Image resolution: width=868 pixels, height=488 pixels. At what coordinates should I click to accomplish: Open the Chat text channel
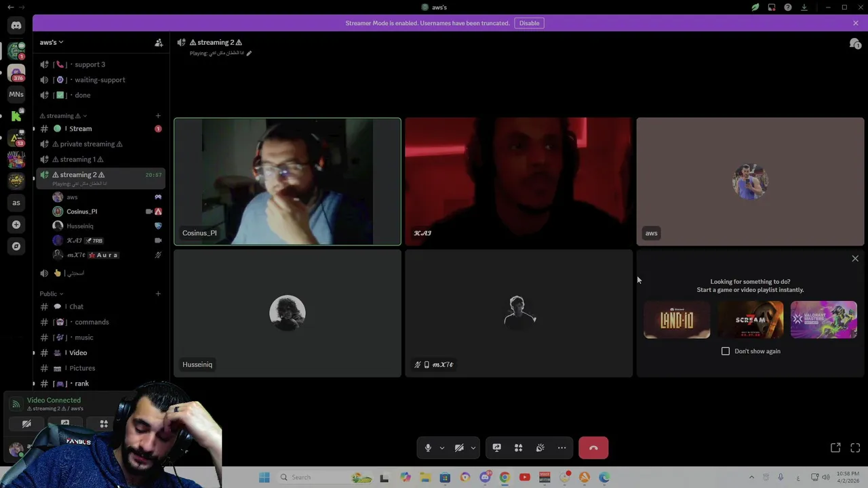101,306
